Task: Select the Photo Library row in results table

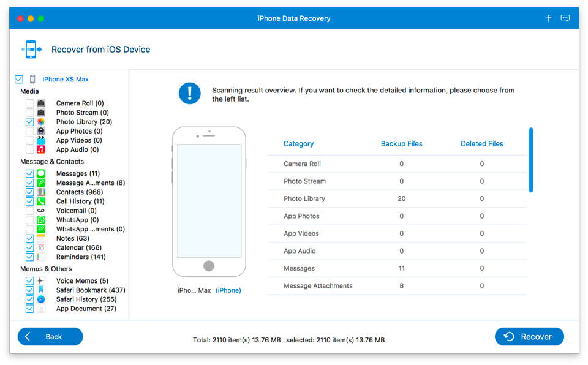Action: click(x=398, y=198)
